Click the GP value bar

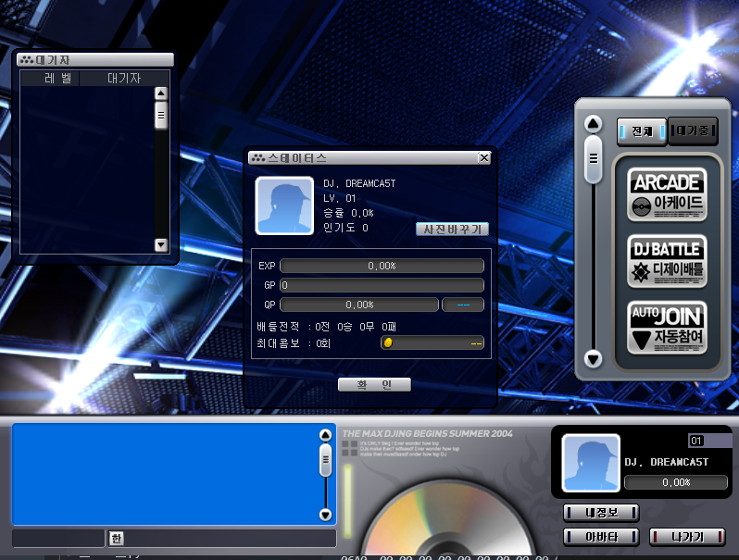click(x=382, y=285)
